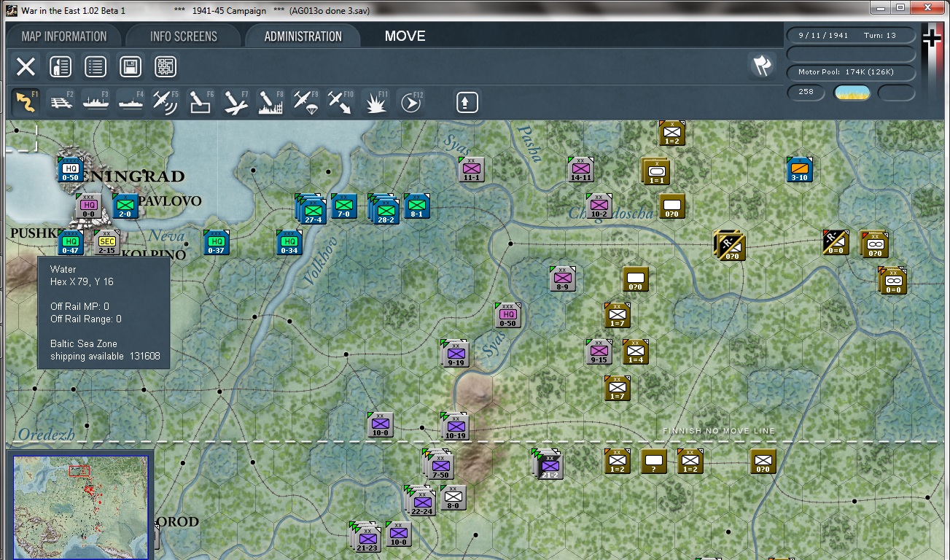The image size is (950, 560).
Task: Select the F1 move mode icon
Action: click(26, 102)
